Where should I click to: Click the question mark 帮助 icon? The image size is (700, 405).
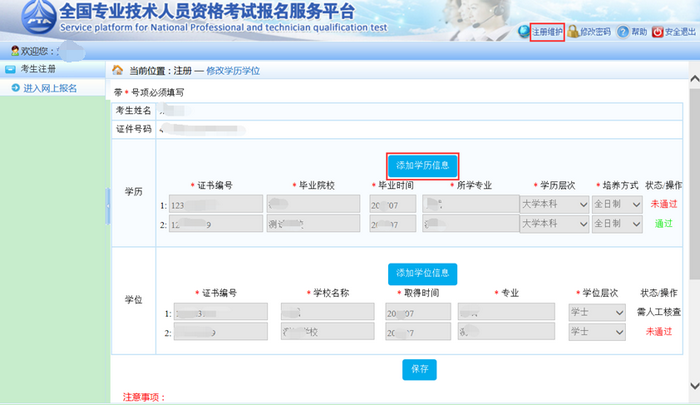pyautogui.click(x=622, y=32)
